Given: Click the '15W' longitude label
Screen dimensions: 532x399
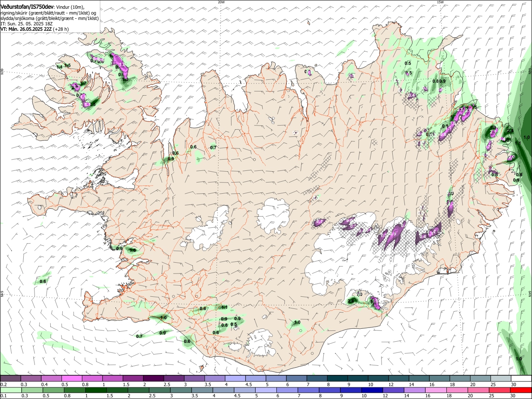Looking at the screenshot, I should [x=440, y=2].
